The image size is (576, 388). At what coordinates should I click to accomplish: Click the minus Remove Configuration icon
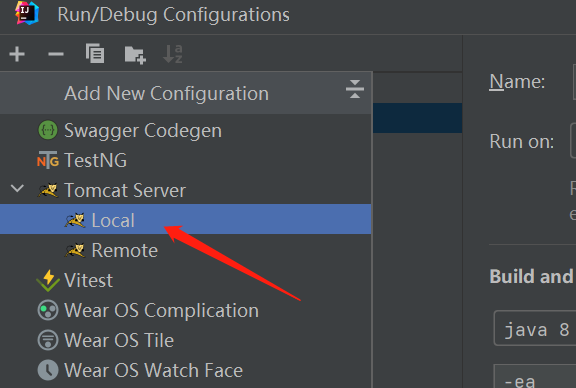tap(56, 54)
